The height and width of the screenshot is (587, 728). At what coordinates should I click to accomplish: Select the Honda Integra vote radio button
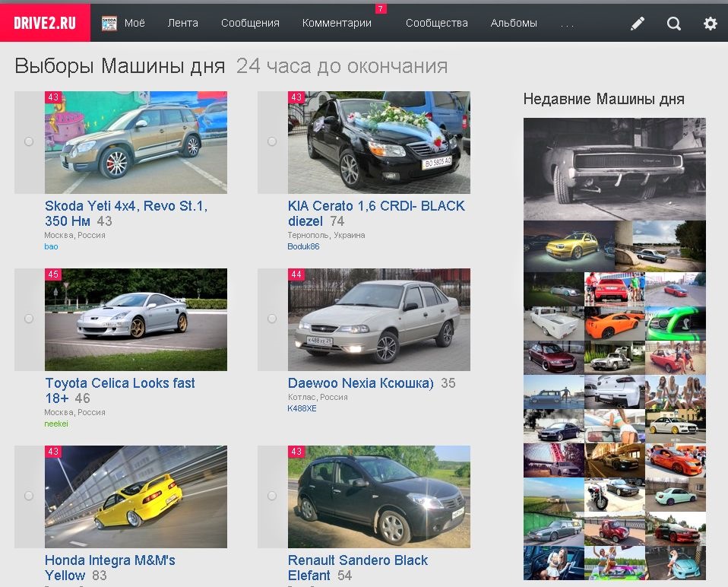29,496
